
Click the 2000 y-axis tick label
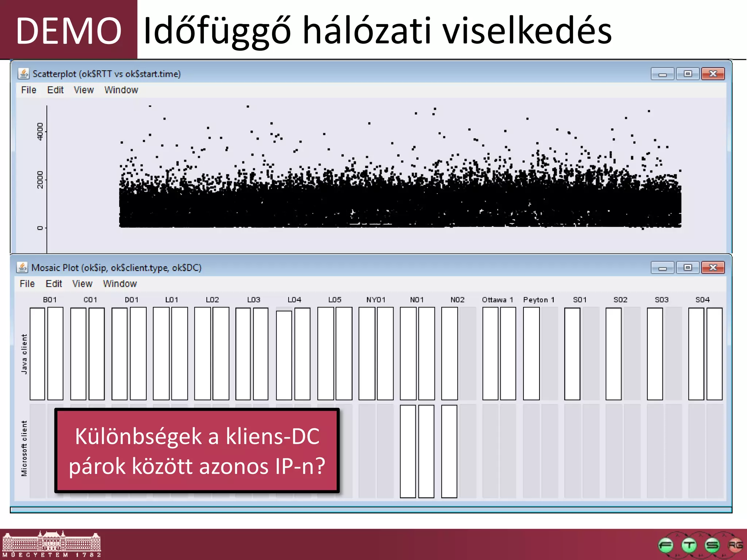pyautogui.click(x=40, y=180)
